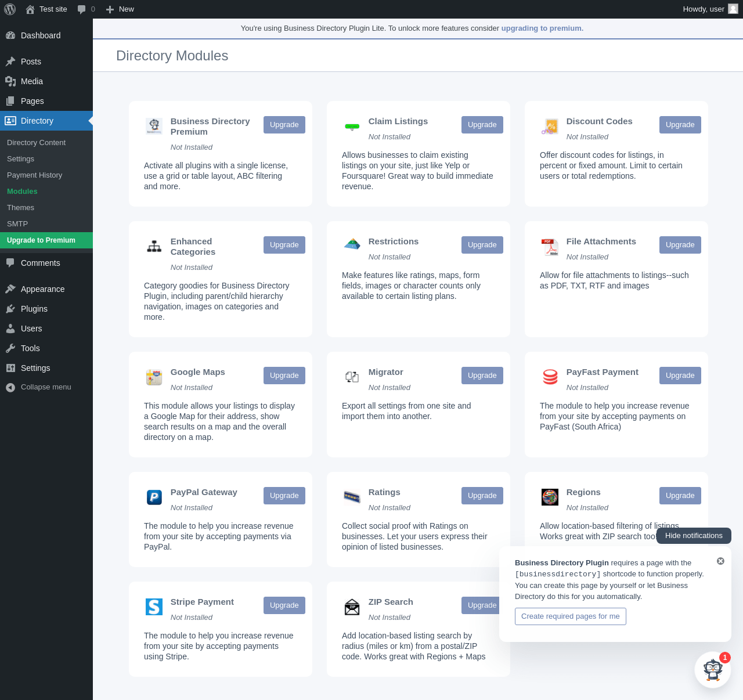Open the comments bubble in admin bar
Viewport: 743px width, 700px height.
pos(82,9)
